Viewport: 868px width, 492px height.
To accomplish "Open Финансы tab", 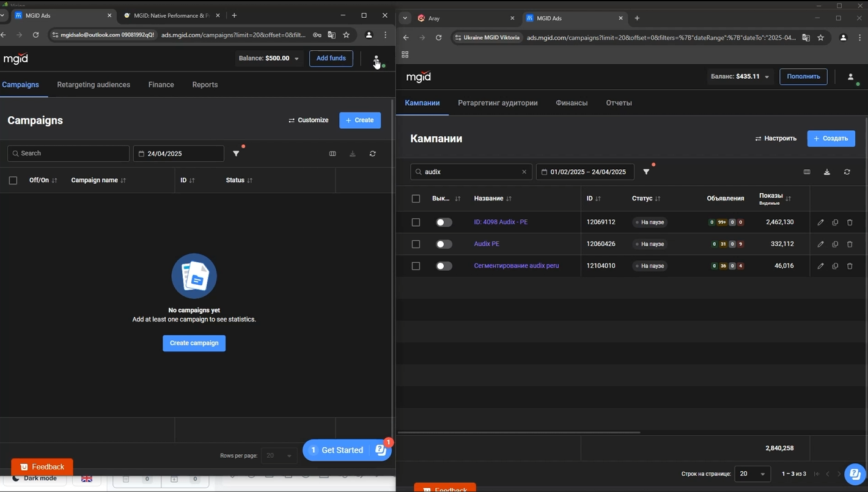I will pyautogui.click(x=572, y=103).
